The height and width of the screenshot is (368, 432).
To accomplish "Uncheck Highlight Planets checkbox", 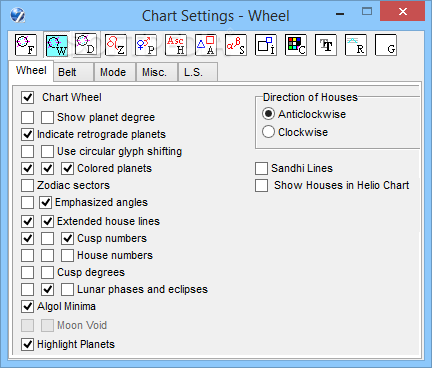I will tap(27, 344).
